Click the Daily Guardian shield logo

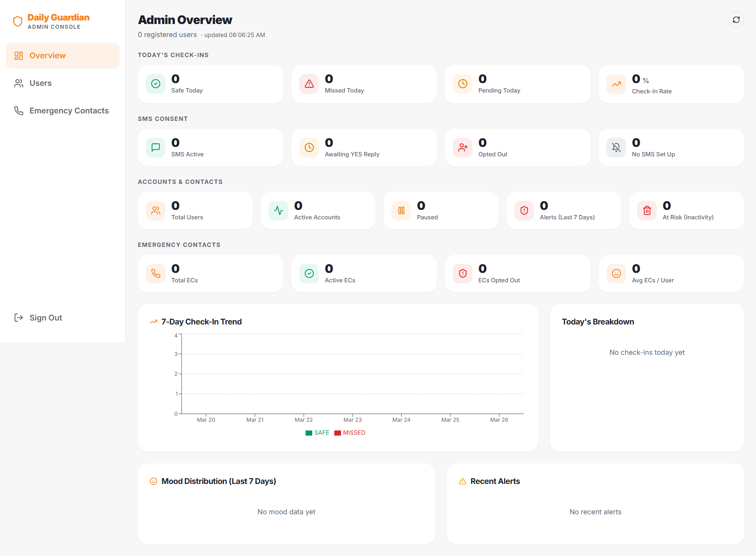point(18,21)
